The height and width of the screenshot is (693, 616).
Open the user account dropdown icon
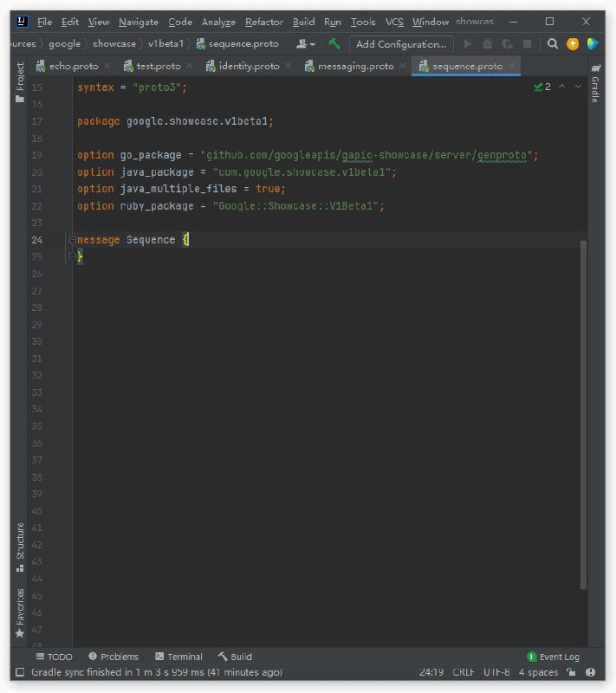point(305,44)
